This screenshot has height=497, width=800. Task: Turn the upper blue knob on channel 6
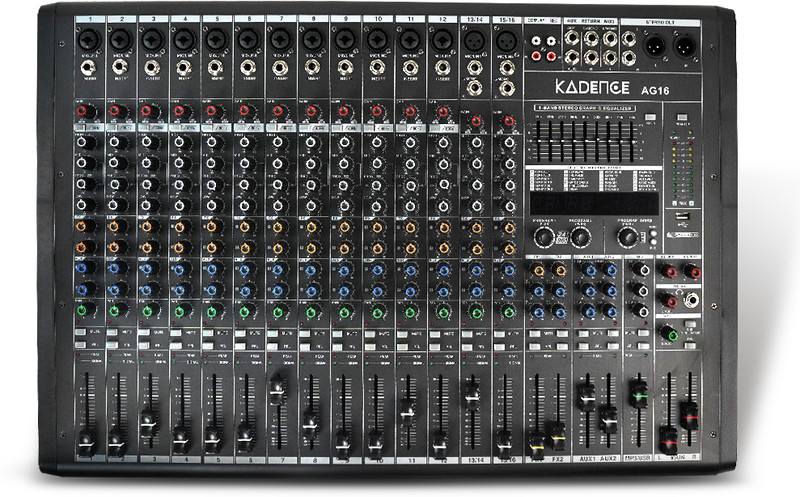pyautogui.click(x=246, y=269)
